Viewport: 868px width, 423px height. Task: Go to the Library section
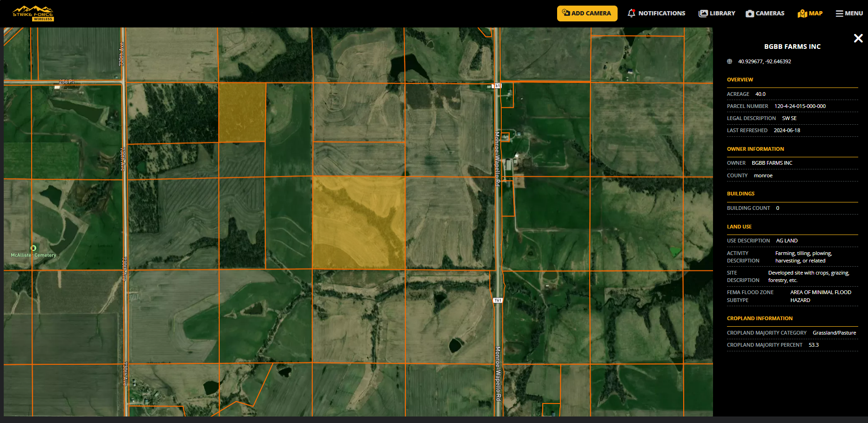[x=717, y=13]
